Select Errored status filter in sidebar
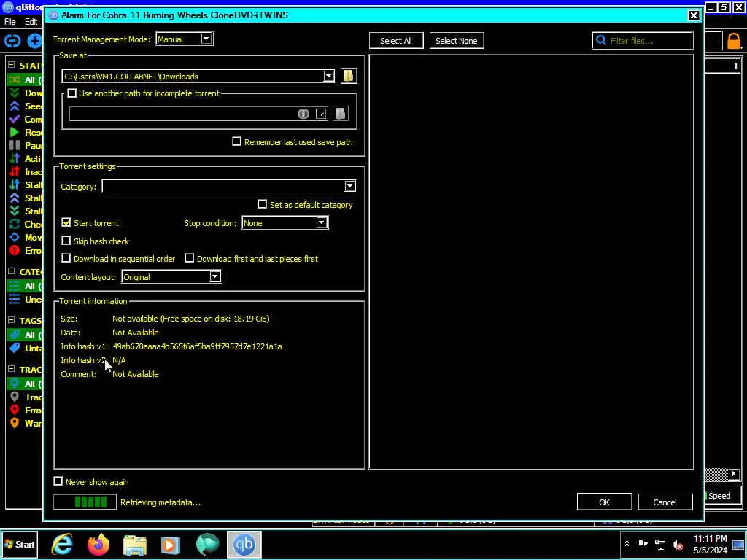The height and width of the screenshot is (560, 747). (26, 251)
